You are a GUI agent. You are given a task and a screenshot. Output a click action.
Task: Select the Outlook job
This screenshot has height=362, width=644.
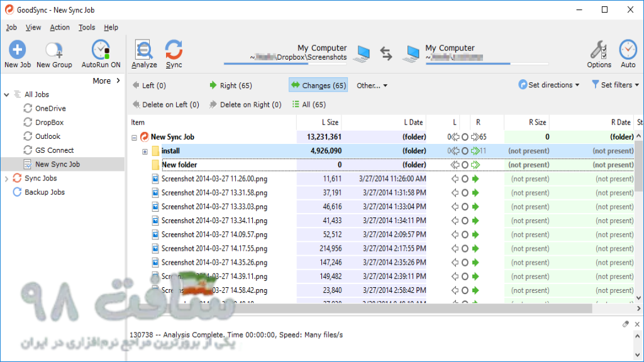(x=48, y=136)
